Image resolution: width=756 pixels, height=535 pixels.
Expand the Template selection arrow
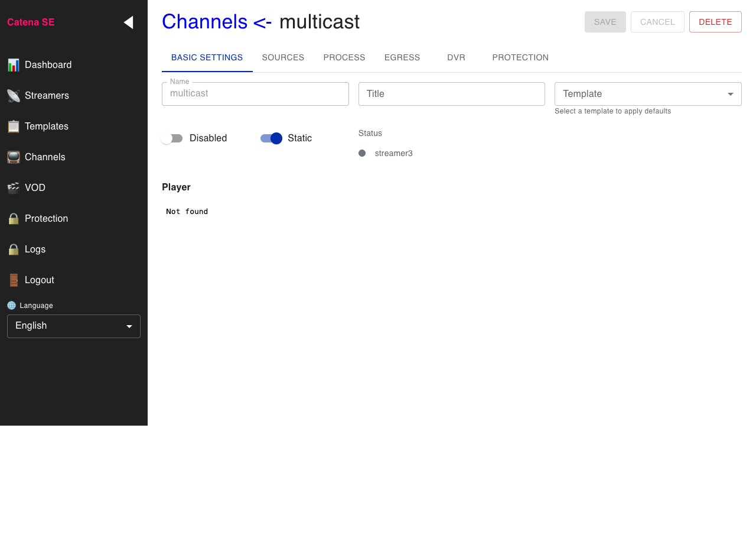[x=730, y=93]
